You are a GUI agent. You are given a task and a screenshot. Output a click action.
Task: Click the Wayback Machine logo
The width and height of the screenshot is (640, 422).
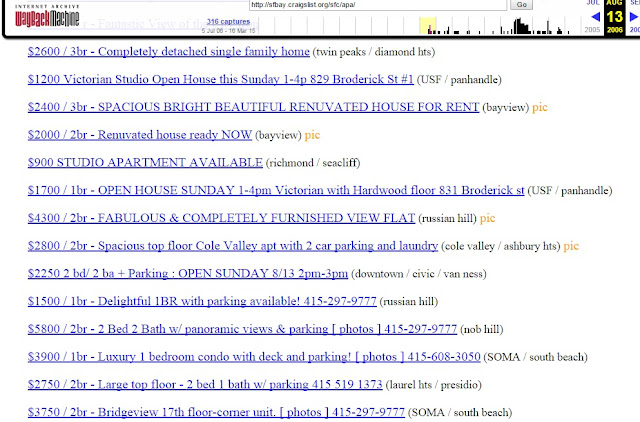(x=47, y=16)
